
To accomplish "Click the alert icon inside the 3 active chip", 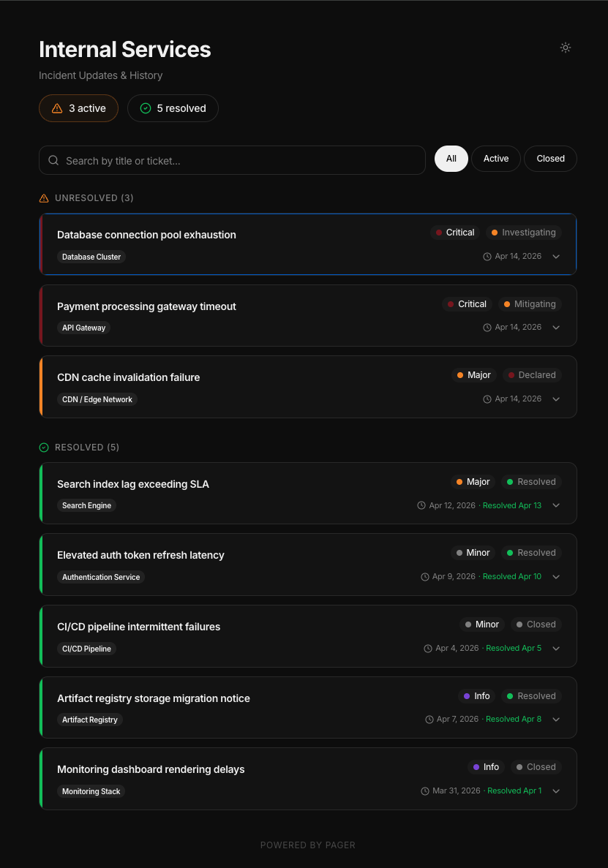I will click(x=57, y=107).
